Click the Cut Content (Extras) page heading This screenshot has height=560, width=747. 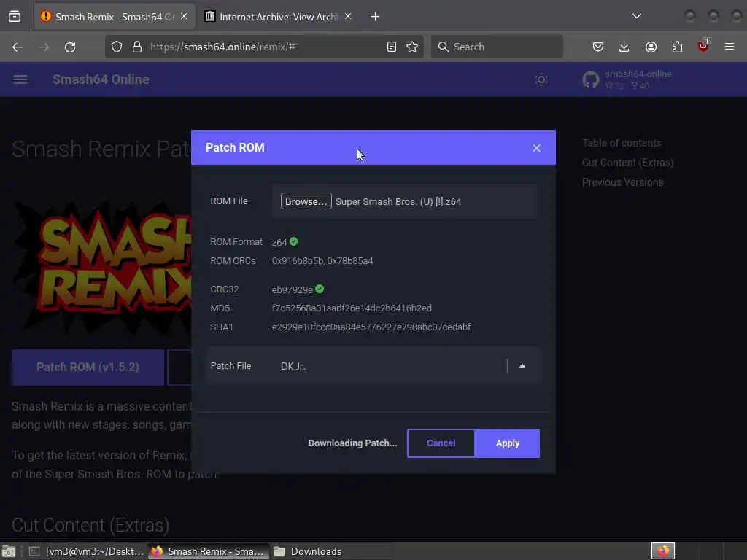pos(90,525)
